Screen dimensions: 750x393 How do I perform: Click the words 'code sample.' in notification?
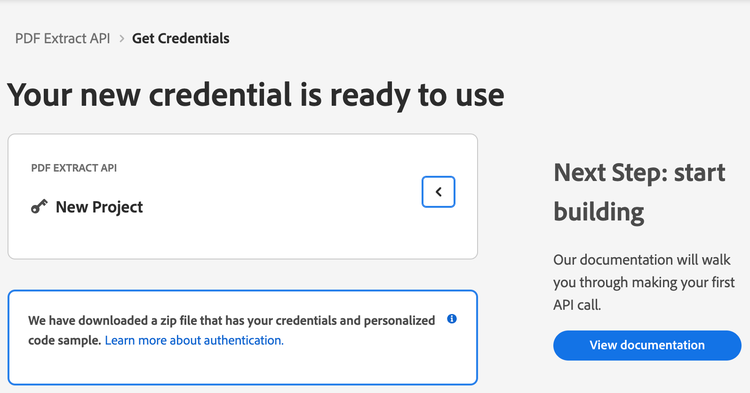click(x=65, y=340)
